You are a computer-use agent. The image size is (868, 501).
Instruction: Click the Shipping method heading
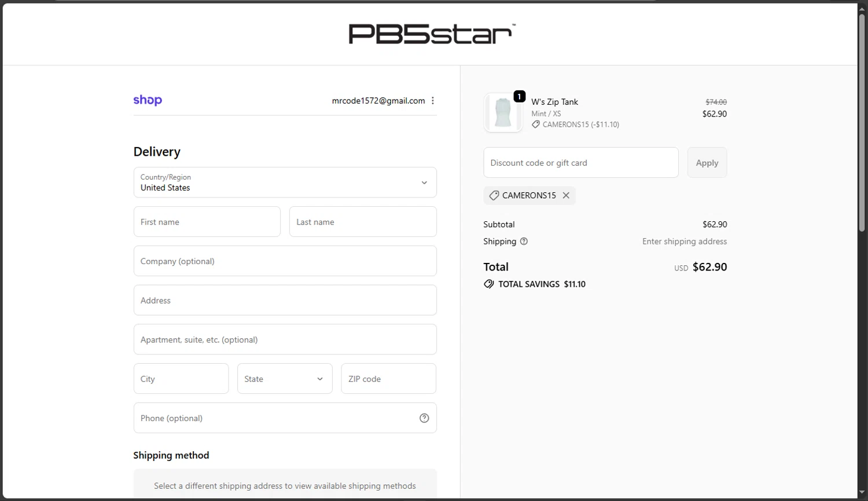(171, 455)
